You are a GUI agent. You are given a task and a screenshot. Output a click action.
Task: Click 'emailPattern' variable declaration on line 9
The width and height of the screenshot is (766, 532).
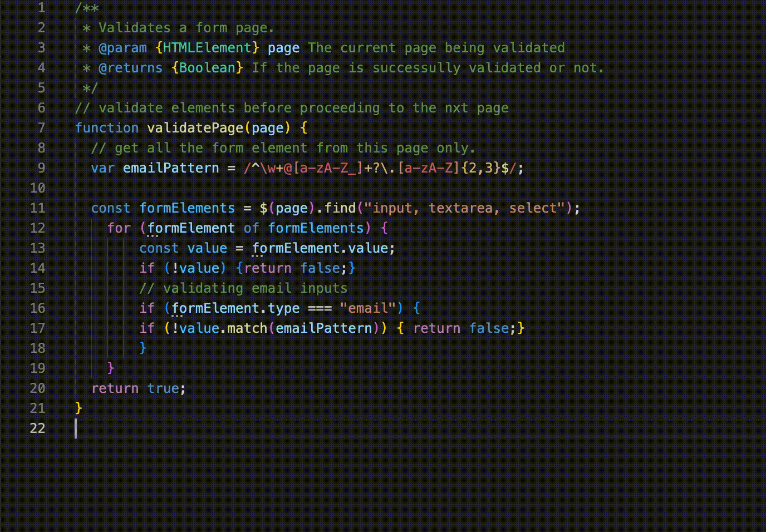pos(171,168)
